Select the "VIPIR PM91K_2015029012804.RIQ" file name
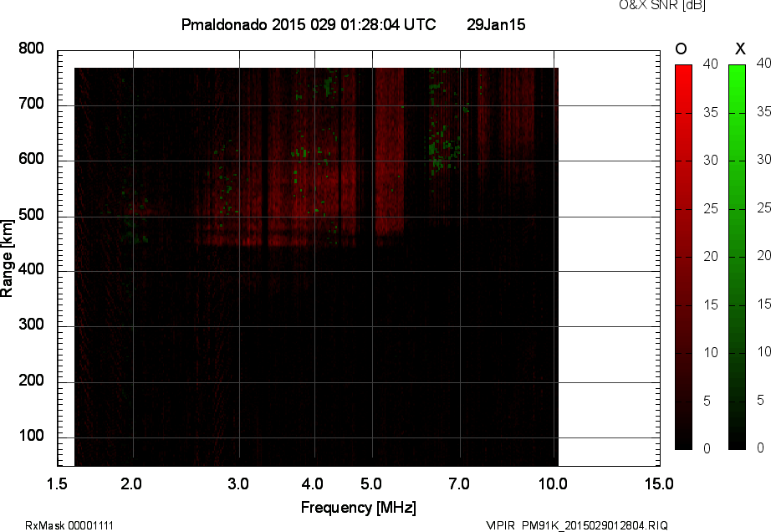Image resolution: width=771 pixels, height=532 pixels. point(577,525)
